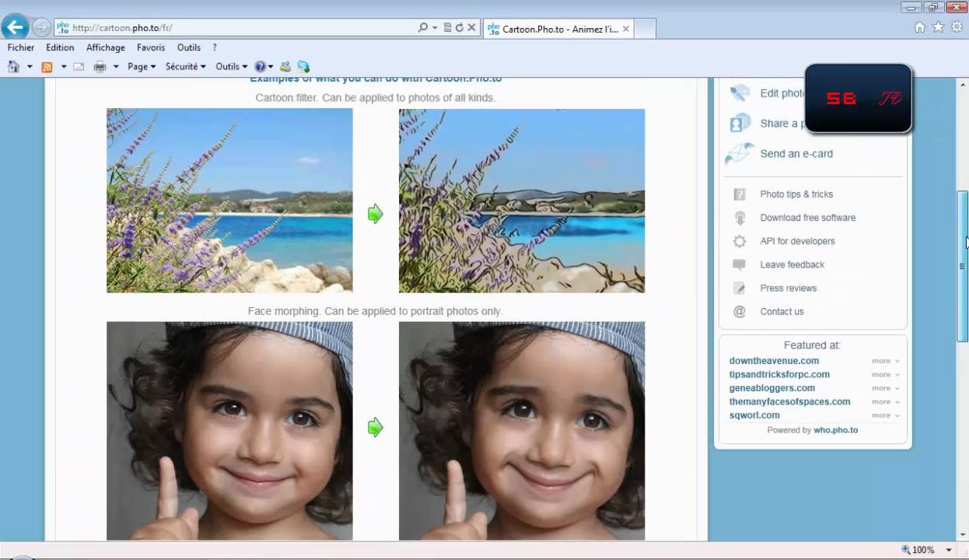Open the zoom level dropdown at 100%
This screenshot has width=969, height=560.
(x=949, y=550)
